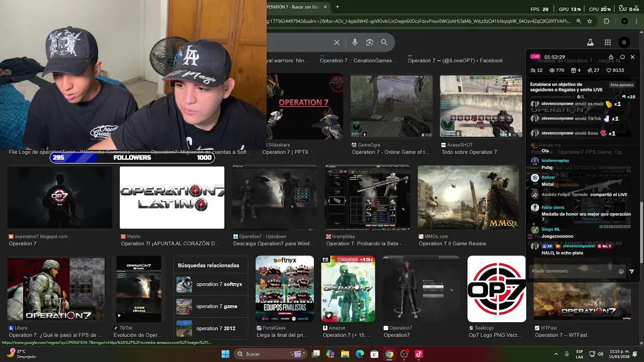Click the WTFast Operation 7 result title
The width and height of the screenshot is (644, 362).
(x=561, y=335)
